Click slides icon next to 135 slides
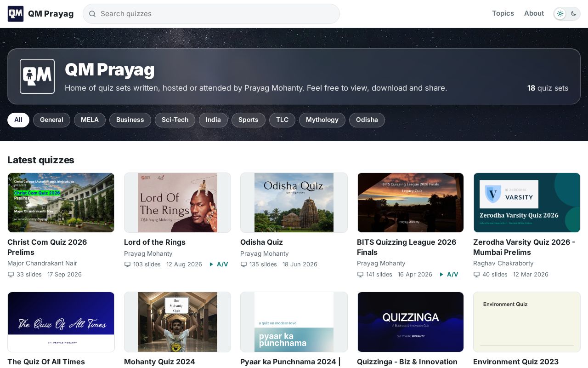588x368 pixels. (x=243, y=264)
